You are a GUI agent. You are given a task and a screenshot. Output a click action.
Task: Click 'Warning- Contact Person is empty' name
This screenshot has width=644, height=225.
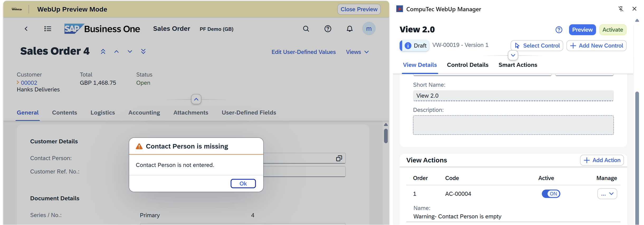tap(457, 217)
